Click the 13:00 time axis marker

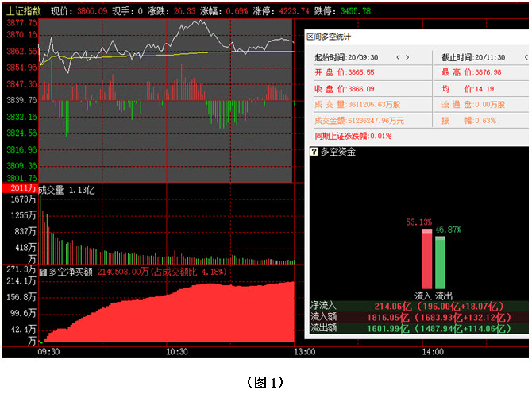[305, 352]
